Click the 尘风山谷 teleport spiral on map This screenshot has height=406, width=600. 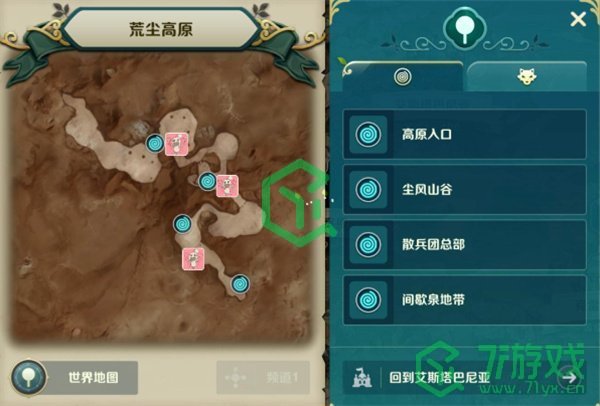pyautogui.click(x=208, y=181)
